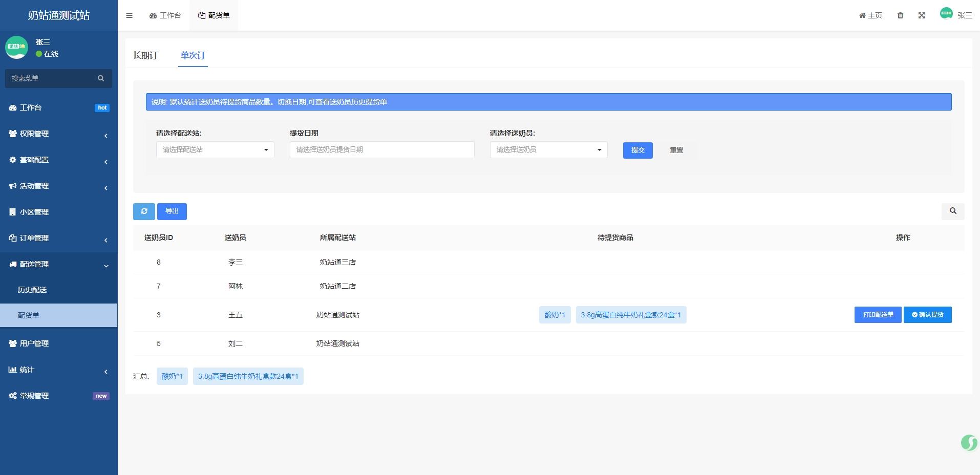Toggle fullscreen with the expand icon
The image size is (980, 475).
point(921,15)
